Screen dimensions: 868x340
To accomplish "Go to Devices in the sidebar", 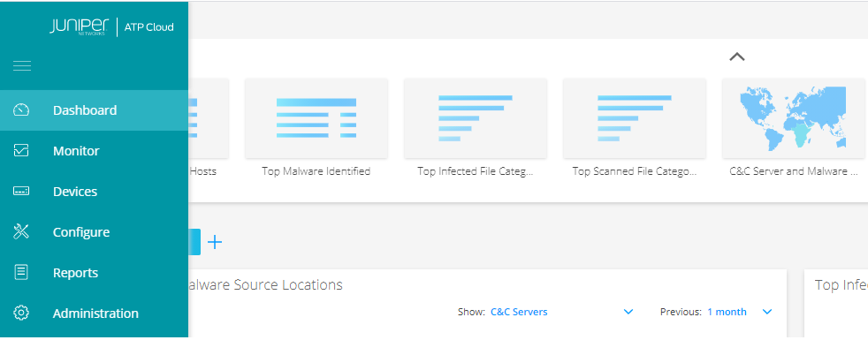I will (x=94, y=192).
